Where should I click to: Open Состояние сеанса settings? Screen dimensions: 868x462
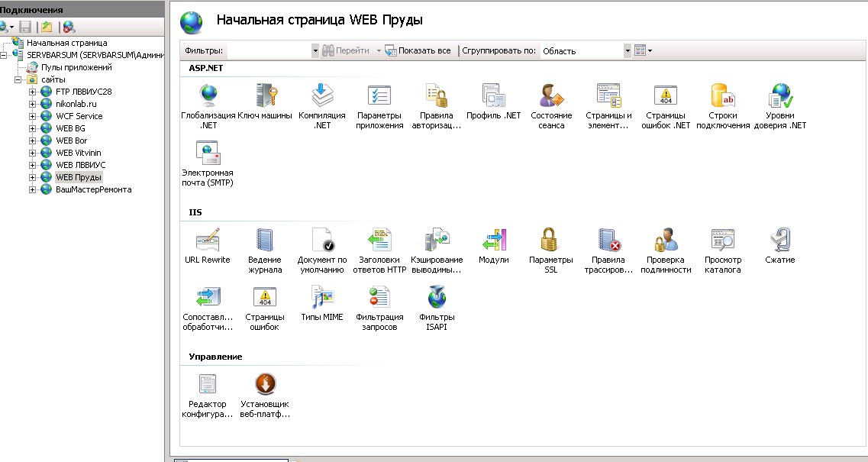point(551,106)
